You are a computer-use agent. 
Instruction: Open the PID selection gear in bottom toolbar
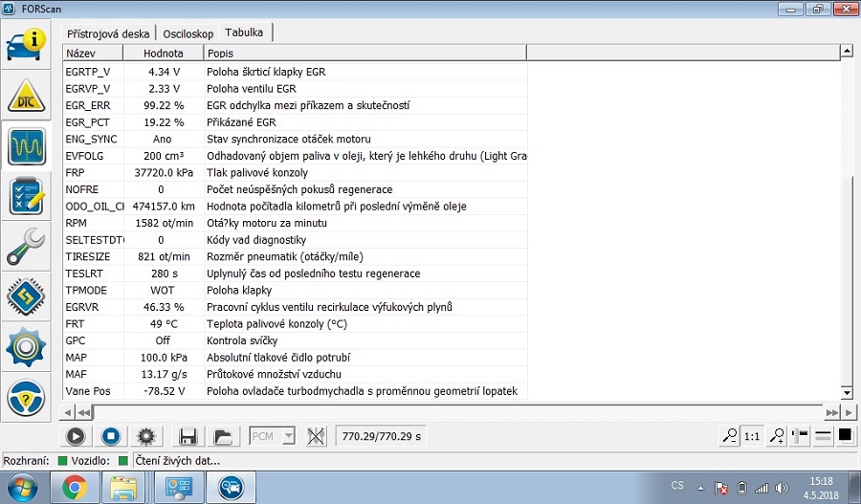pos(145,436)
